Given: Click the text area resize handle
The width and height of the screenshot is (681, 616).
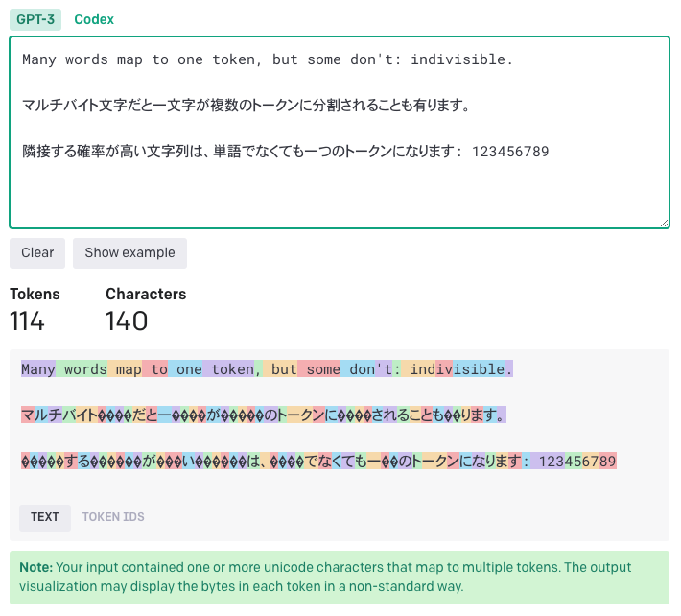Looking at the screenshot, I should click(664, 222).
